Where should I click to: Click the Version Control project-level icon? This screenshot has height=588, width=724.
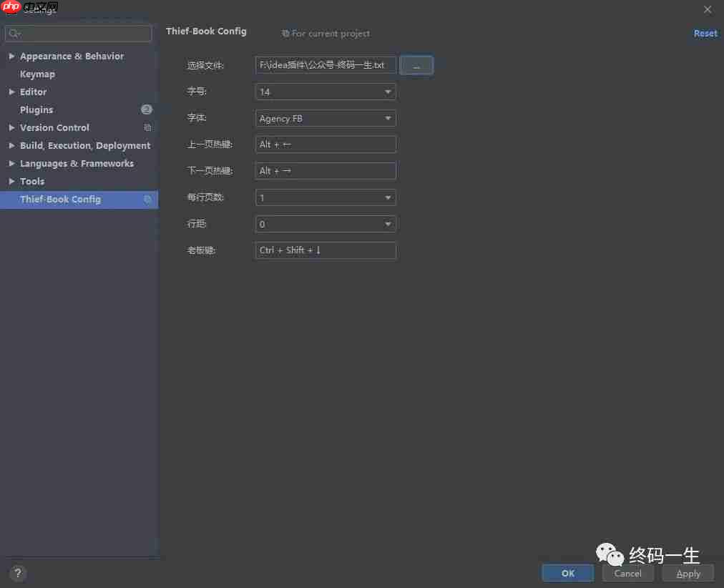(147, 127)
